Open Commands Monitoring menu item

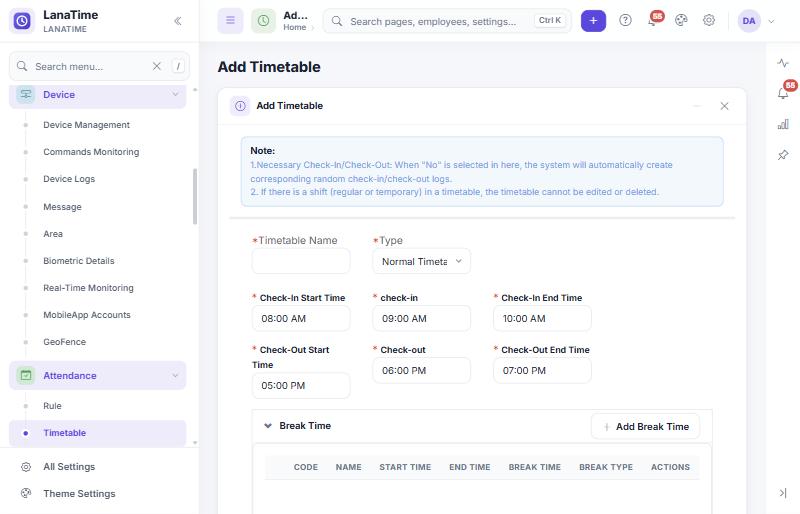pos(91,152)
